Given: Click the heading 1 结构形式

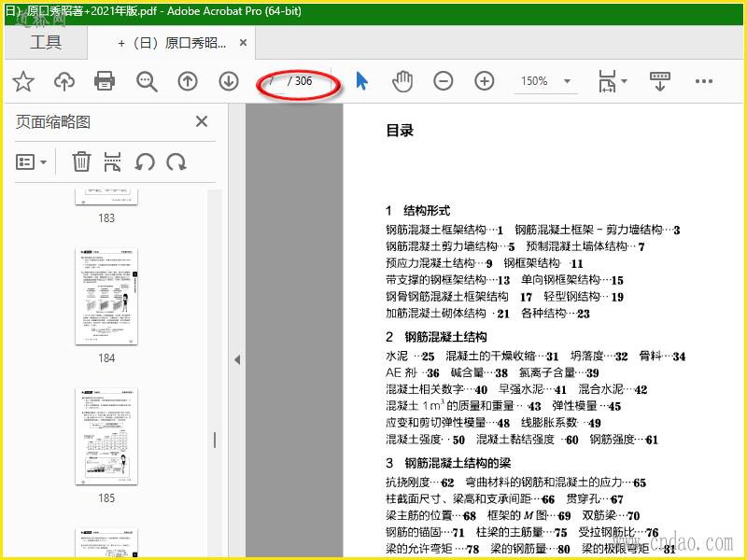Looking at the screenshot, I should tap(417, 211).
